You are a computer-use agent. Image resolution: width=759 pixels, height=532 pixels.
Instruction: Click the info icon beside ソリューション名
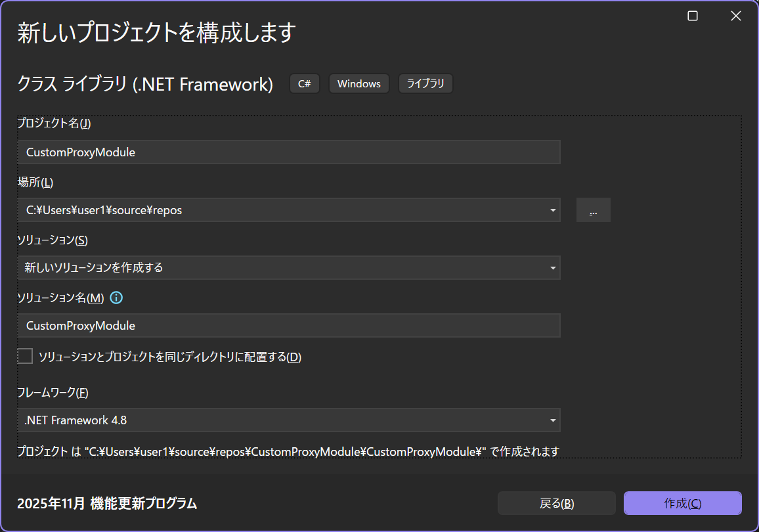(x=116, y=298)
